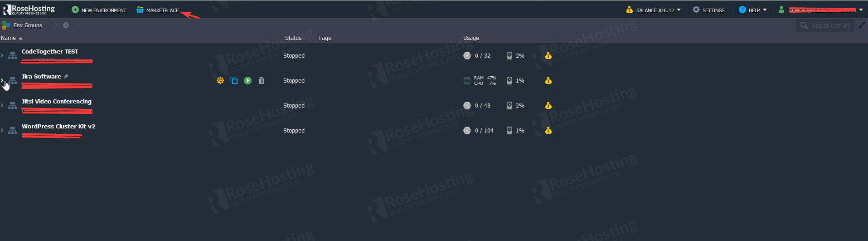Screen dimensions: 868x241
Task: Select the WordPress Cluster Kit v2 name
Action: coord(58,127)
